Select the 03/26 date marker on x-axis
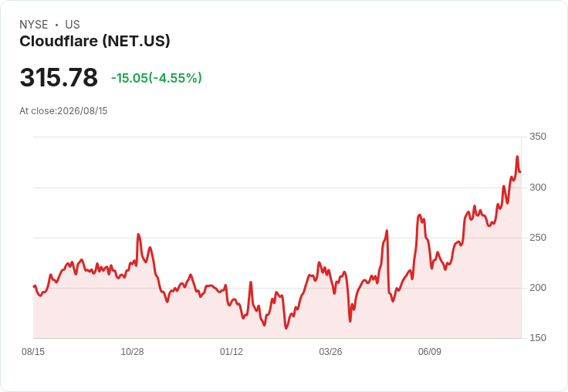This screenshot has width=568, height=392. click(x=330, y=351)
